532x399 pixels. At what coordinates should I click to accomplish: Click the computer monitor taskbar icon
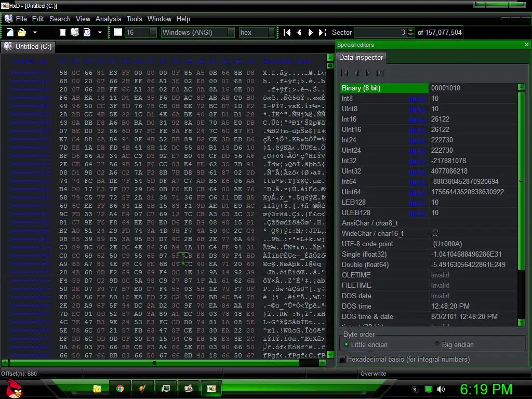(x=166, y=389)
